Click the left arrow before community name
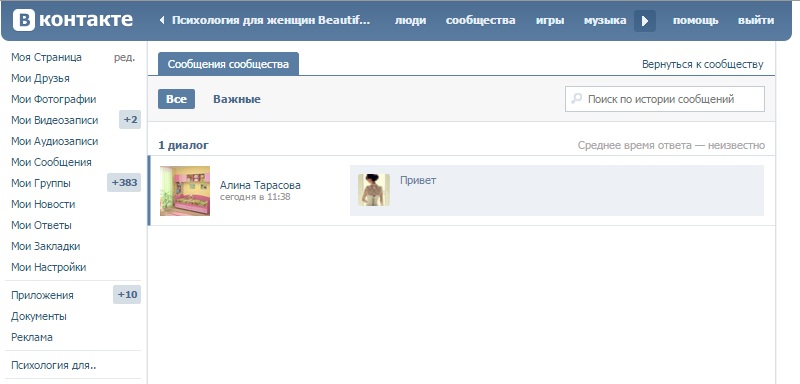 162,20
